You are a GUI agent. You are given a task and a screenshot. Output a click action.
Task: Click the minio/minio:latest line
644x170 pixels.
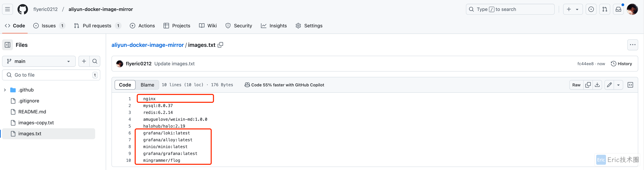point(165,147)
